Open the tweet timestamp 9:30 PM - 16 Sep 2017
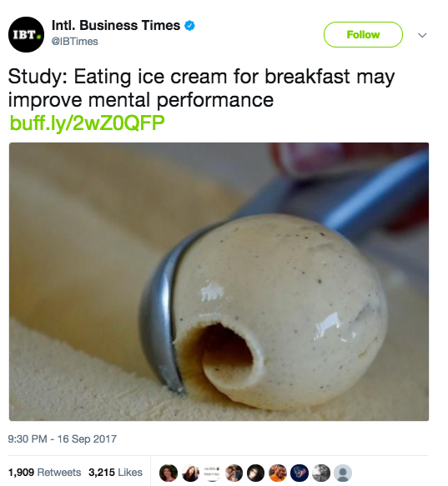This screenshot has height=486, width=448. 62,438
